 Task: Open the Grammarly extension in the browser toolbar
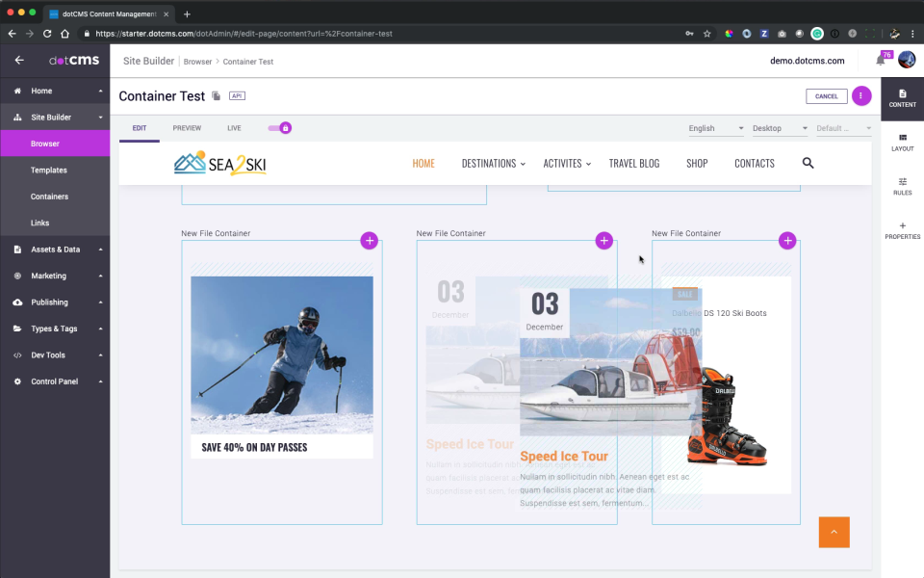point(817,34)
